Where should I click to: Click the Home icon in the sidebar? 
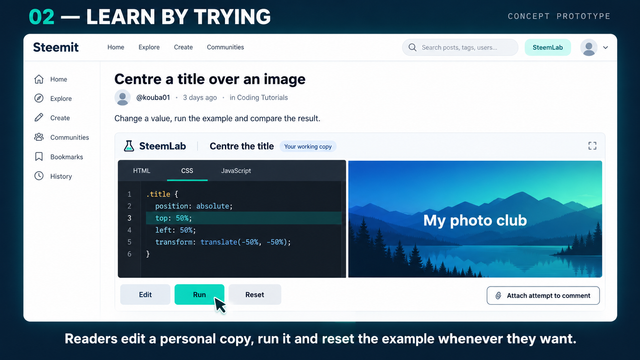(x=39, y=79)
